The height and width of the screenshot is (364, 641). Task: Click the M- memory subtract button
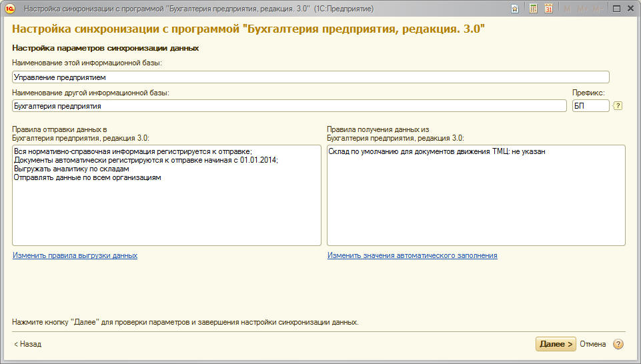[x=596, y=9]
